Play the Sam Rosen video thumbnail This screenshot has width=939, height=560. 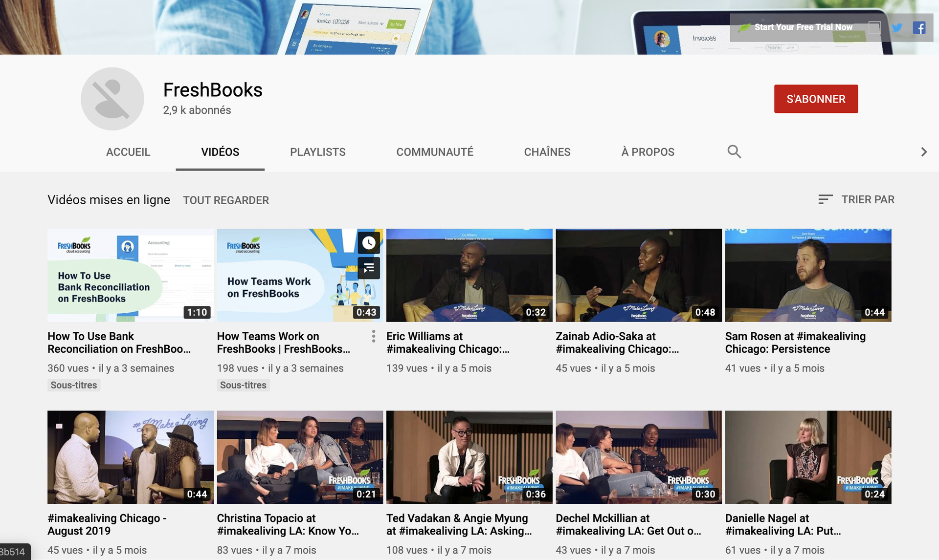click(x=808, y=275)
